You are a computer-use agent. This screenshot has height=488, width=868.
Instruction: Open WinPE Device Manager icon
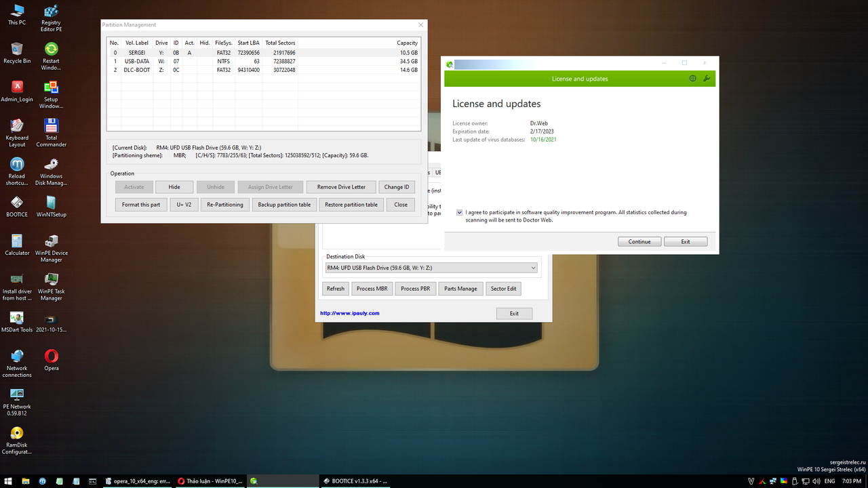pyautogui.click(x=51, y=249)
